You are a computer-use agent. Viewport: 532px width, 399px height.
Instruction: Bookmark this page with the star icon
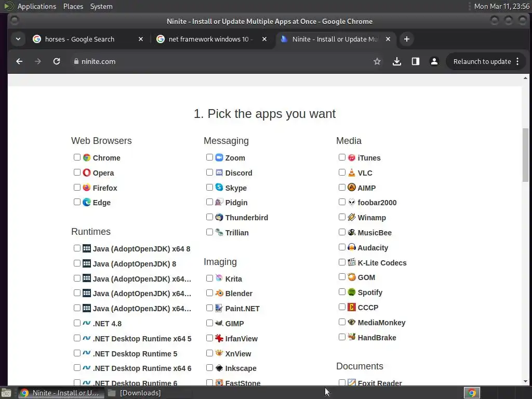click(x=377, y=61)
